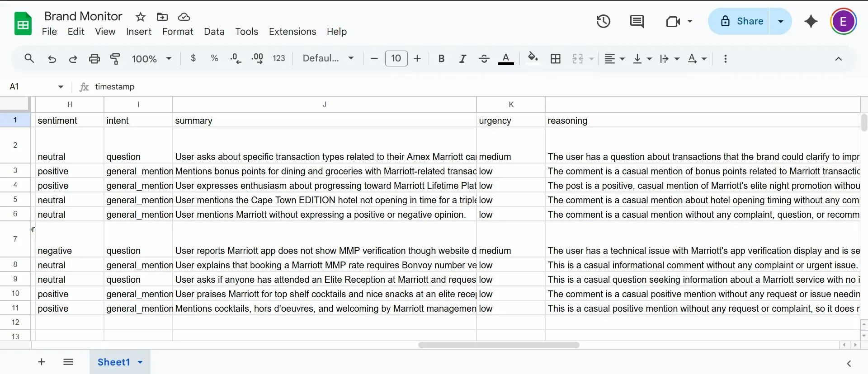Decrease font size with minus button
The height and width of the screenshot is (374, 868).
374,59
